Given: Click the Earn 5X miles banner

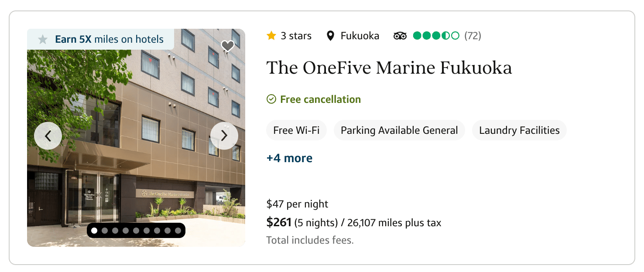Looking at the screenshot, I should click(x=109, y=39).
